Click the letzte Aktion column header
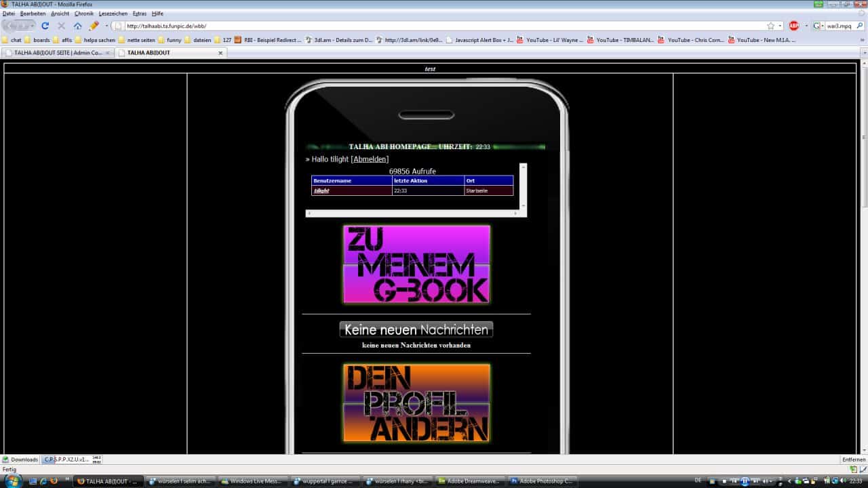 429,181
